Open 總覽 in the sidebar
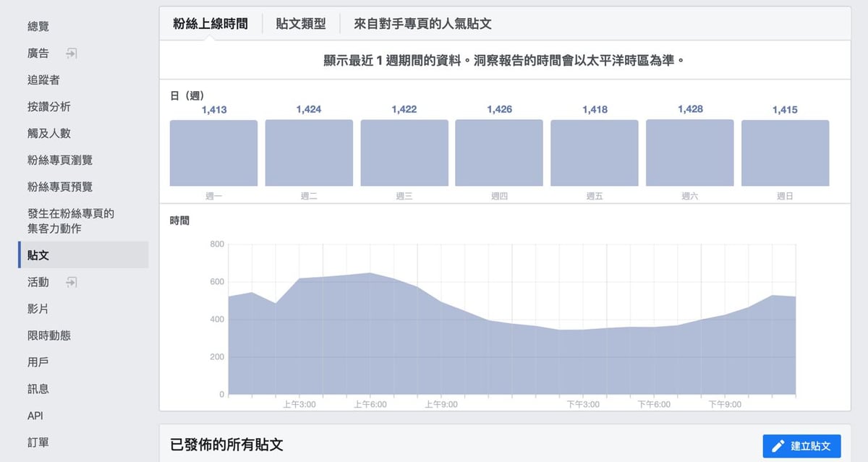The height and width of the screenshot is (462, 868). pyautogui.click(x=38, y=27)
